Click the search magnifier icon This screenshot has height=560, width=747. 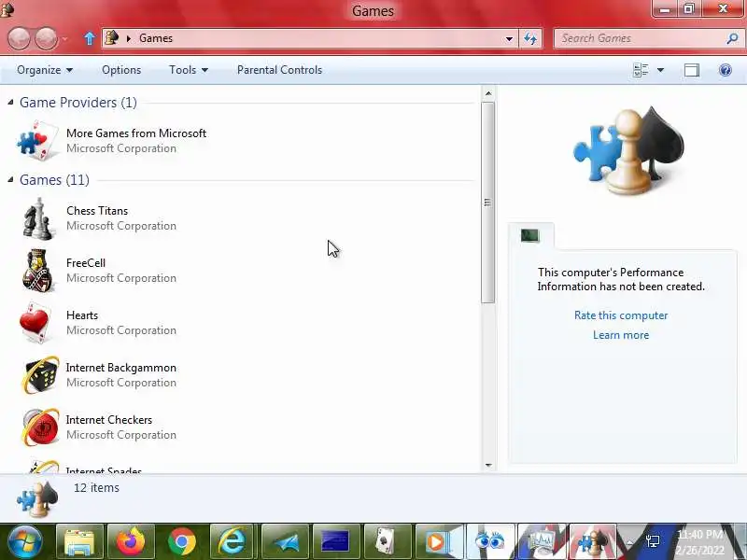pyautogui.click(x=732, y=38)
